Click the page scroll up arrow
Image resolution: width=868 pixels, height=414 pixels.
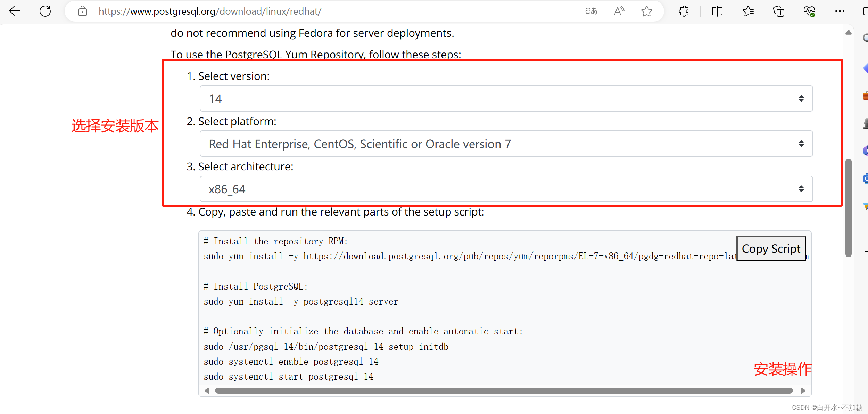(849, 32)
